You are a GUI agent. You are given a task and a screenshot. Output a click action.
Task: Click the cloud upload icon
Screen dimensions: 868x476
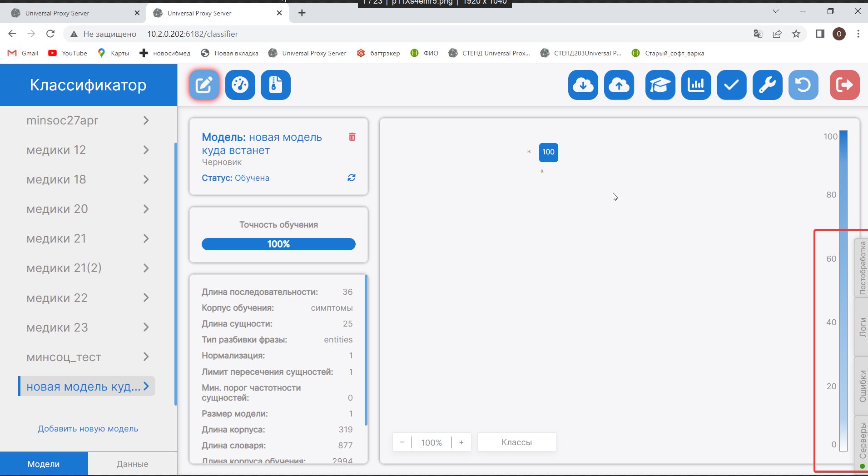[619, 85]
